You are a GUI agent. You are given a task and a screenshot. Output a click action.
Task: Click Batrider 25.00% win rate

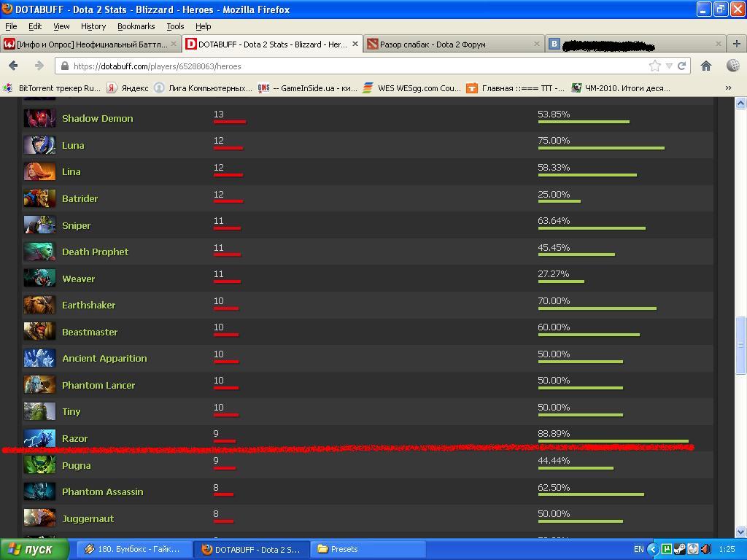(x=554, y=194)
